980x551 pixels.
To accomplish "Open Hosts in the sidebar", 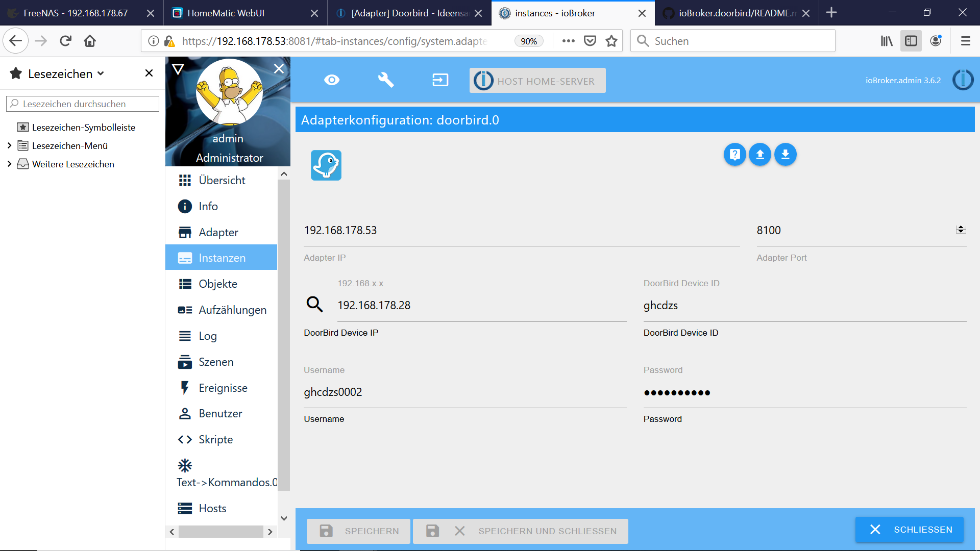I will [x=222, y=508].
